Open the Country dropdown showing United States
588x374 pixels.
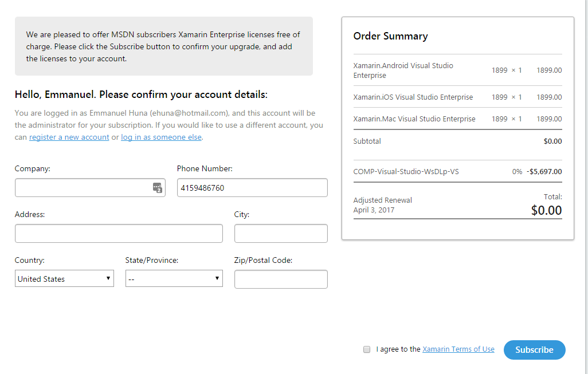coord(64,279)
